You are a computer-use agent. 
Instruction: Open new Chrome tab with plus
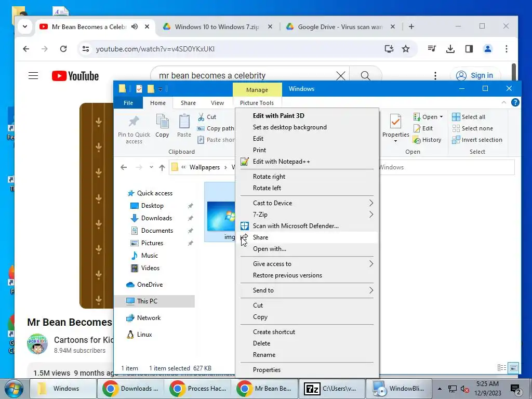click(x=411, y=26)
